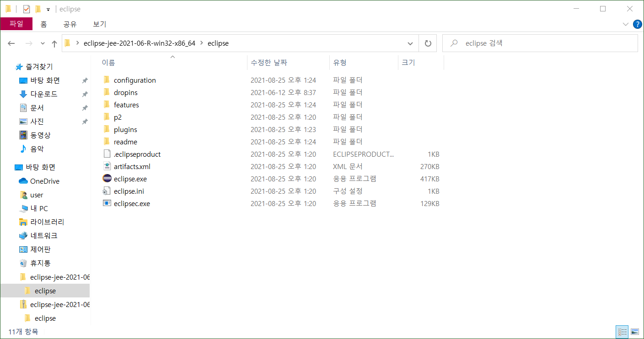Select the features folder icon
The height and width of the screenshot is (339, 644).
tap(107, 105)
